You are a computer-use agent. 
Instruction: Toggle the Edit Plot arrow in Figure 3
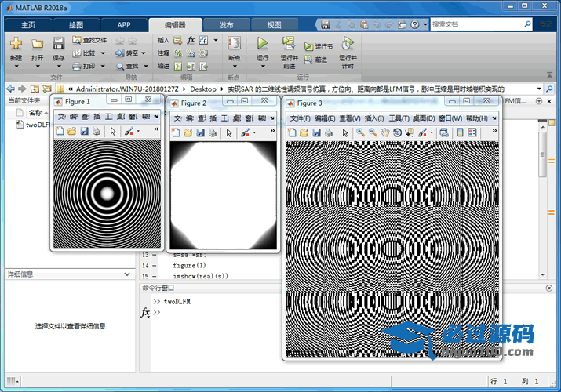click(x=344, y=132)
